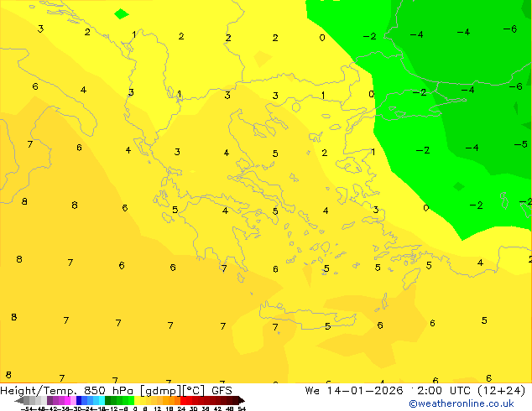The height and width of the screenshot is (411, 532).
Task: Click the '850 hPa' text in title
Action: point(108,391)
